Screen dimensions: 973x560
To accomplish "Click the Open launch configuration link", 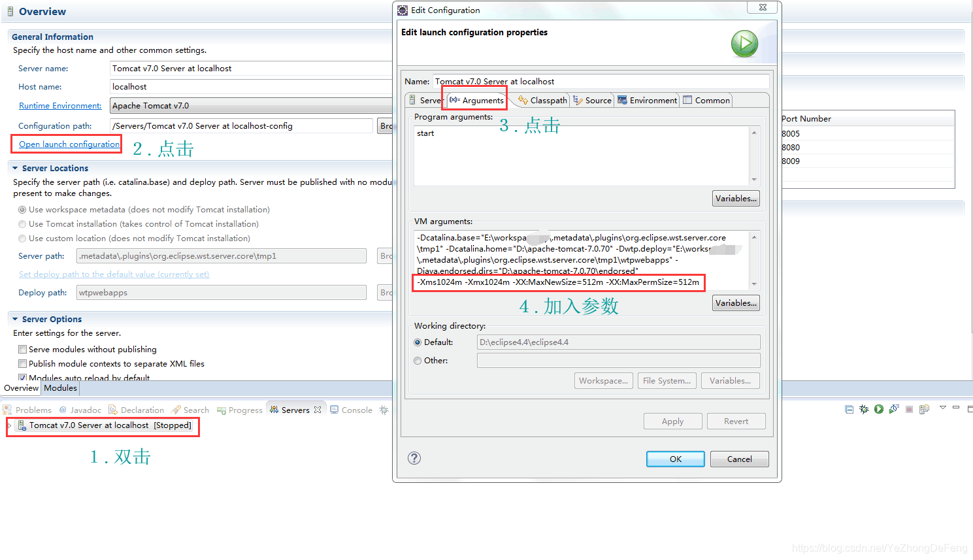I will coord(69,144).
